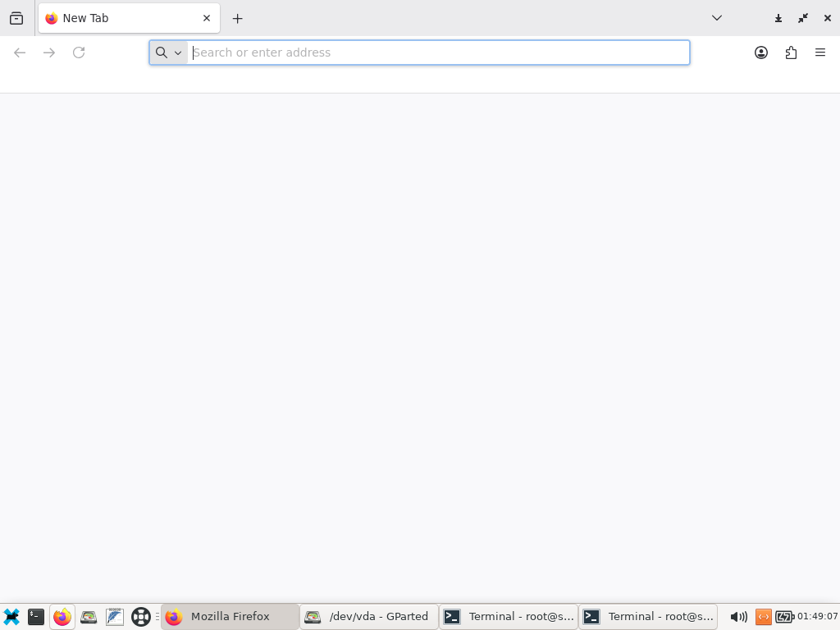Open search engine selector dropdown
Screen dimensions: 840x630
pos(169,52)
